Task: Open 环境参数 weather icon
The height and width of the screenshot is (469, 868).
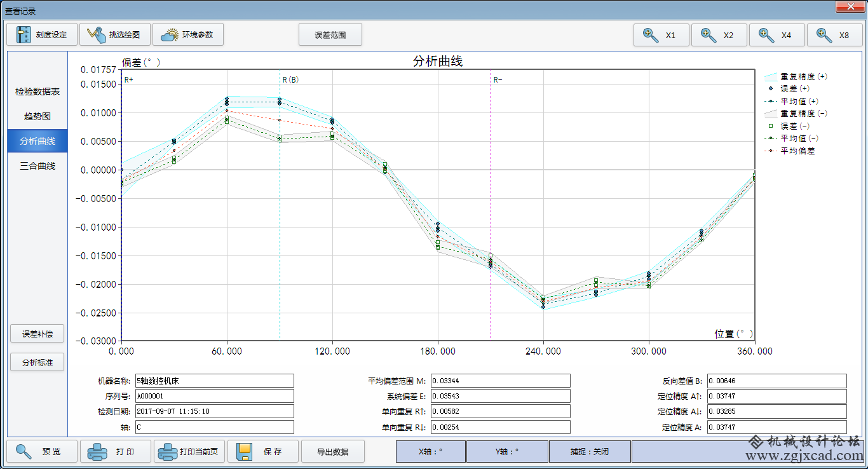Action: pyautogui.click(x=169, y=35)
